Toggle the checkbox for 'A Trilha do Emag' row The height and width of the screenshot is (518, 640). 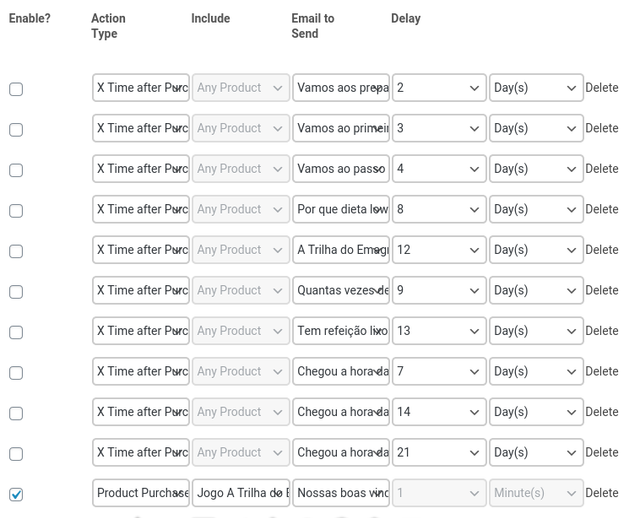tap(16, 251)
